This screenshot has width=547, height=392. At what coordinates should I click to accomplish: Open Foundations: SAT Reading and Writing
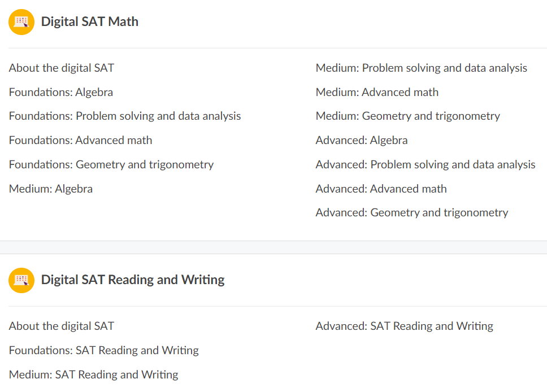point(104,351)
